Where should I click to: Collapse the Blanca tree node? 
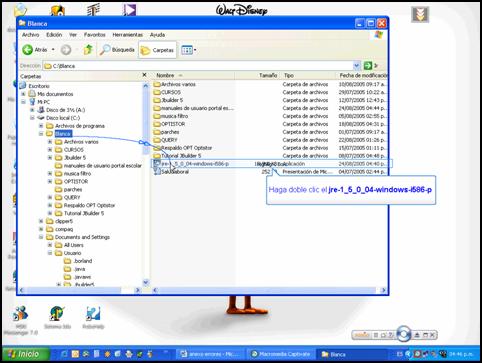tap(41, 134)
